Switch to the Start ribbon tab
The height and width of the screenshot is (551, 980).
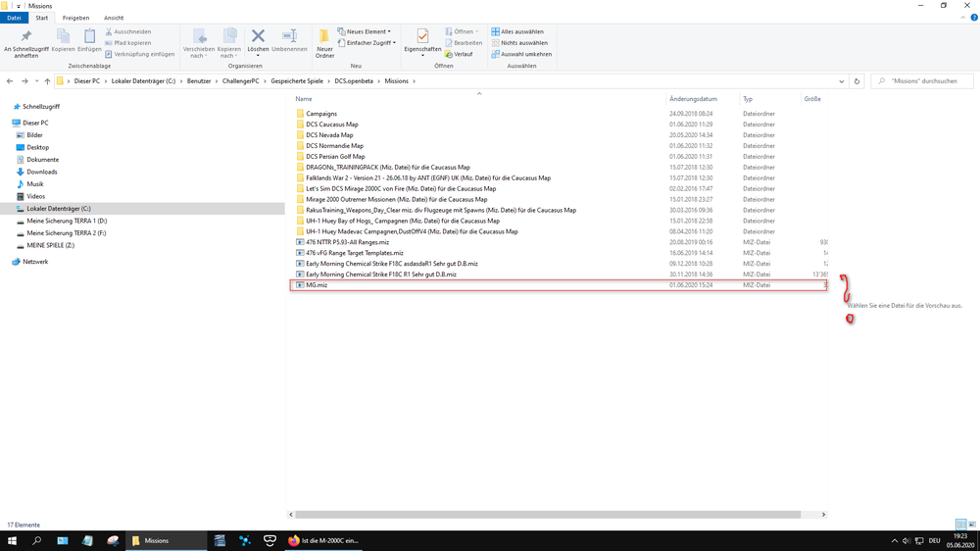tap(41, 18)
